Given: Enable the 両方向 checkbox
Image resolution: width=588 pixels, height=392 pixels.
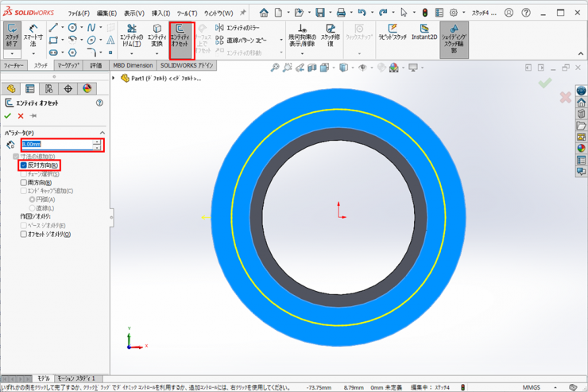Looking at the screenshot, I should (x=24, y=183).
